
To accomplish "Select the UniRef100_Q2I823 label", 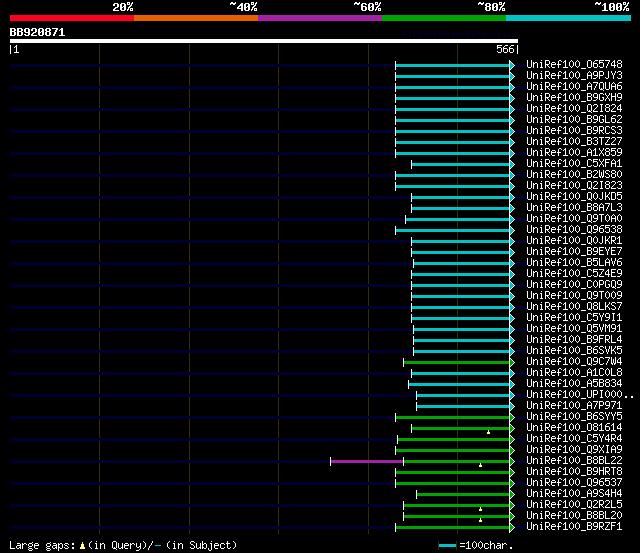I will pyautogui.click(x=574, y=186).
